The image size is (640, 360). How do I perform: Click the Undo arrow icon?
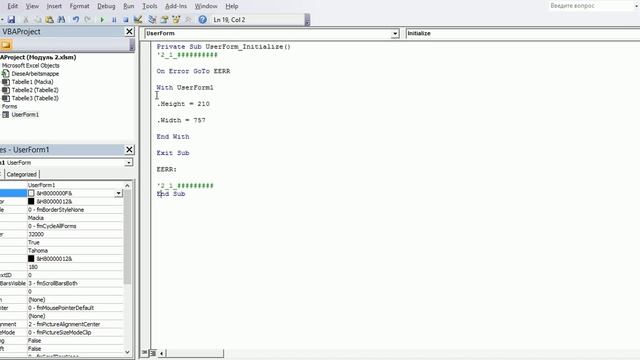point(76,20)
